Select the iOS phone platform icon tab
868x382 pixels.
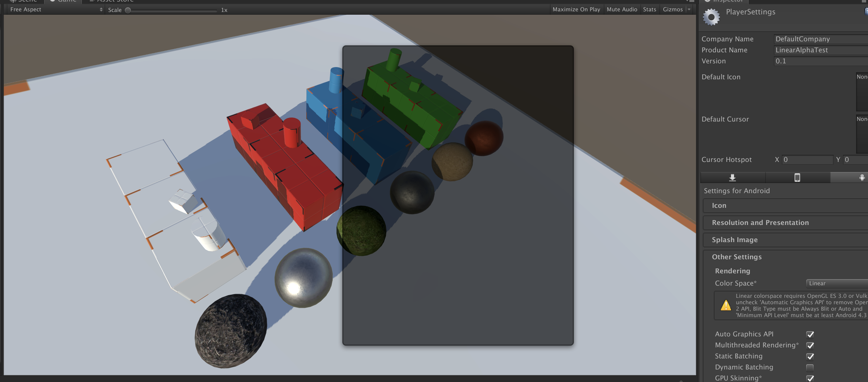[797, 178]
